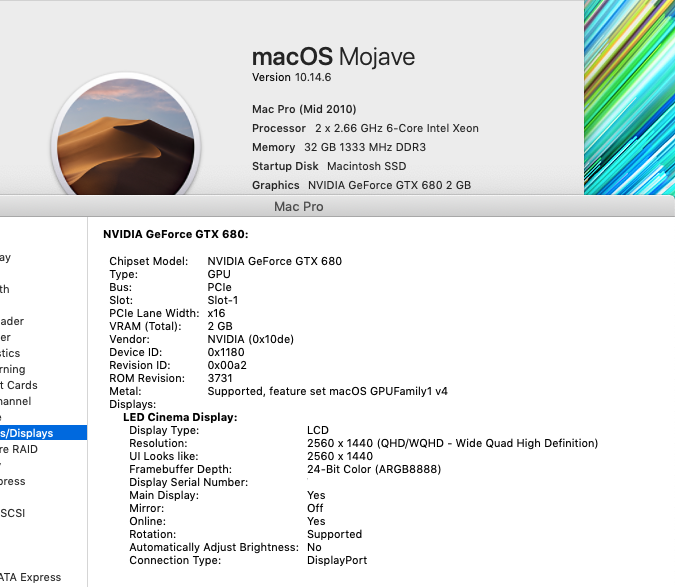Screen dimensions: 675x587
Task: Open the Diagnostics sidebar entry
Action: point(10,353)
